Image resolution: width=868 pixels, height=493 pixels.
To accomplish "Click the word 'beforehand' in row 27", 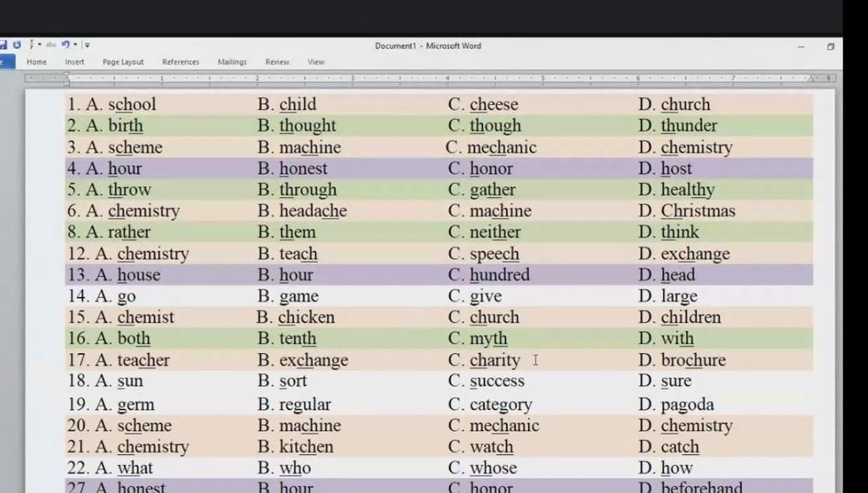I will [701, 487].
